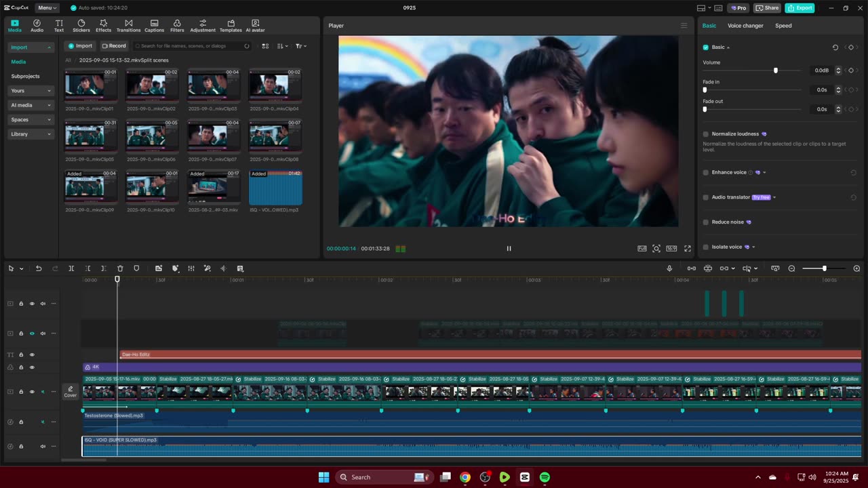Open the Effects panel
The image size is (868, 488).
[103, 26]
